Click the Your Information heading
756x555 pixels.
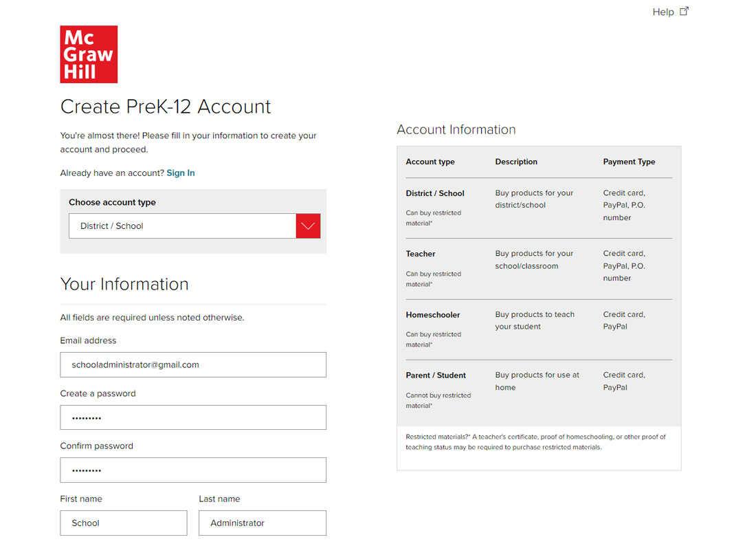(x=124, y=284)
